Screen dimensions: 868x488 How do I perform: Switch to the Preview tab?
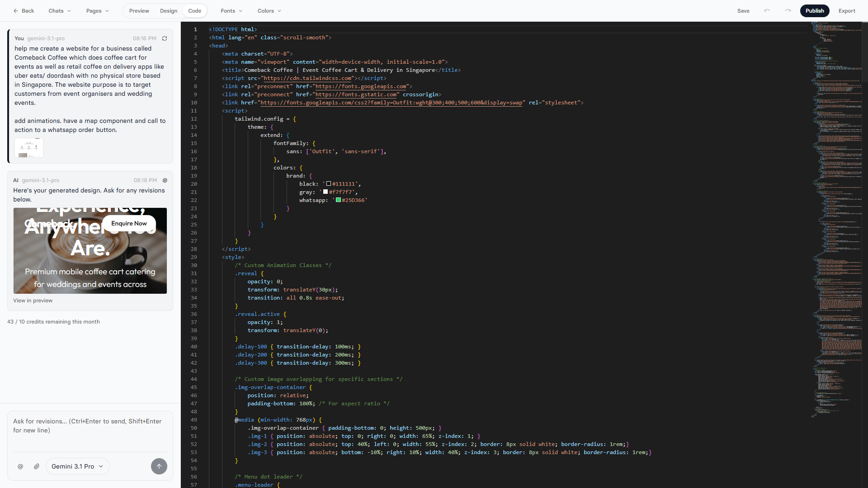(x=138, y=10)
